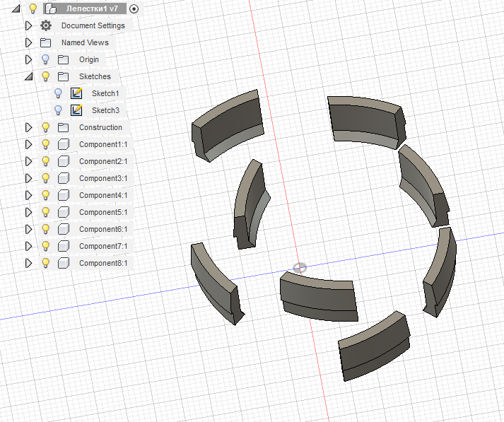504x422 pixels.
Task: Select Component5:1 in the browser tree
Action: 103,212
